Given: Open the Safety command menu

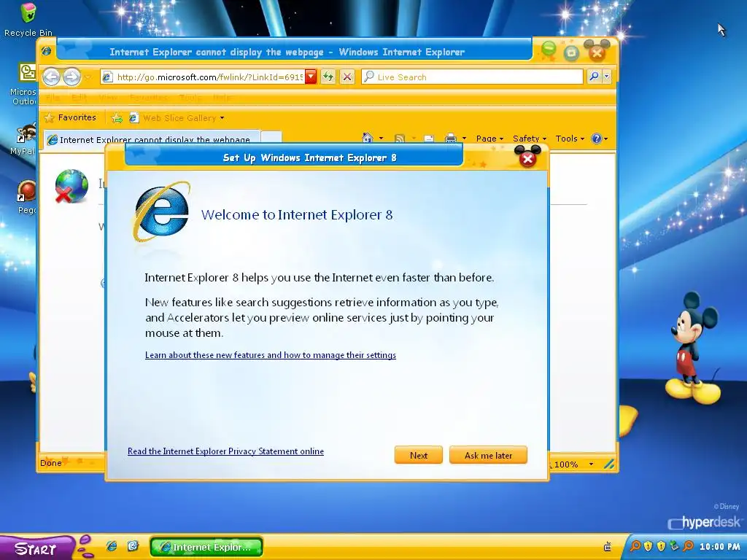Looking at the screenshot, I should [530, 139].
